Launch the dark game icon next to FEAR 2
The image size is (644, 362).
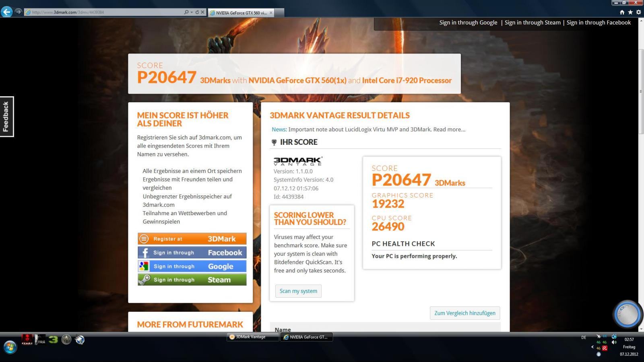point(40,339)
